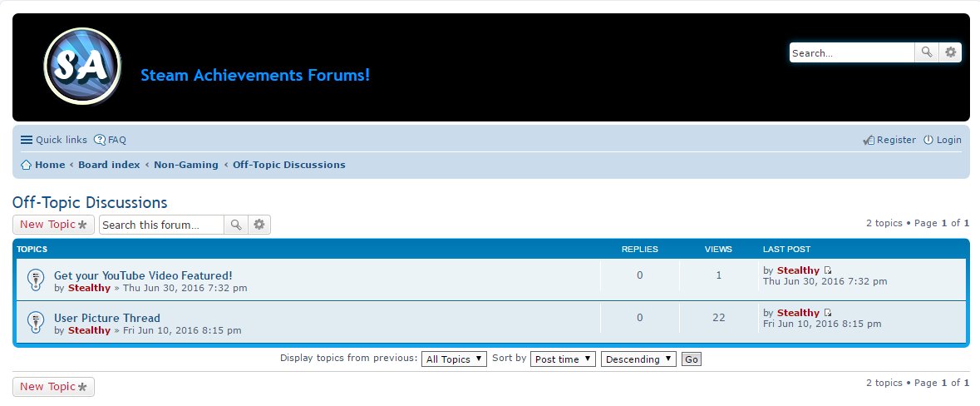Click the Login power icon
The height and width of the screenshot is (406, 980).
[x=928, y=140]
